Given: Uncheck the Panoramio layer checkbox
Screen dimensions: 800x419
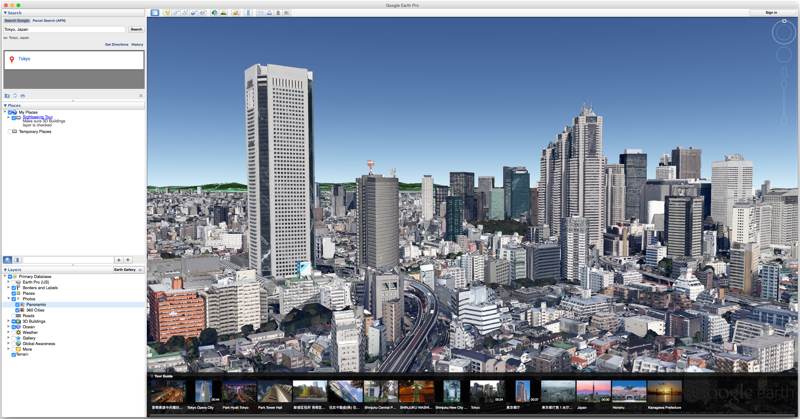Looking at the screenshot, I should 17,305.
